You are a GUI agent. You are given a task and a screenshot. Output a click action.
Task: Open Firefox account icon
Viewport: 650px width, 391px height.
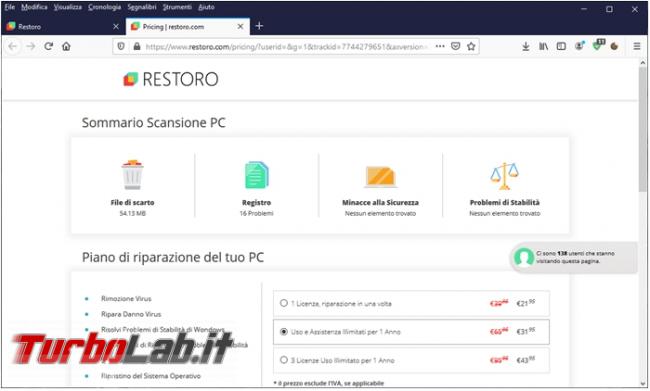tap(579, 46)
